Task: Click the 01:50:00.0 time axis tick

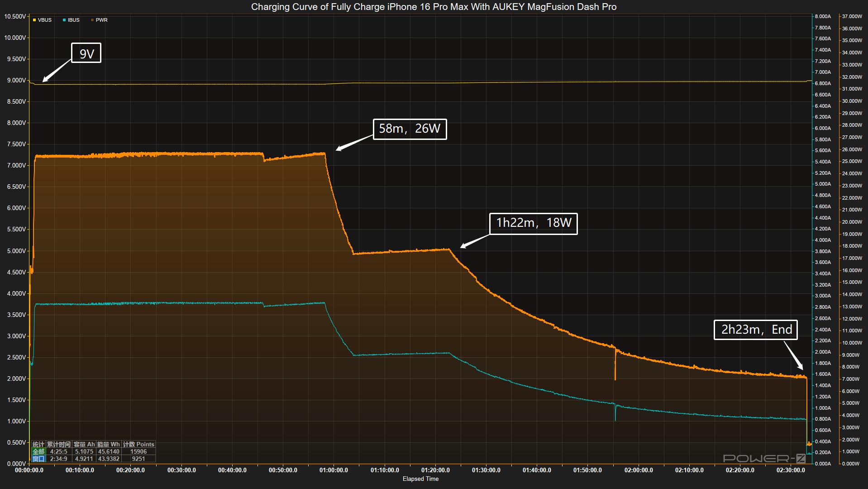Action: pyautogui.click(x=587, y=470)
